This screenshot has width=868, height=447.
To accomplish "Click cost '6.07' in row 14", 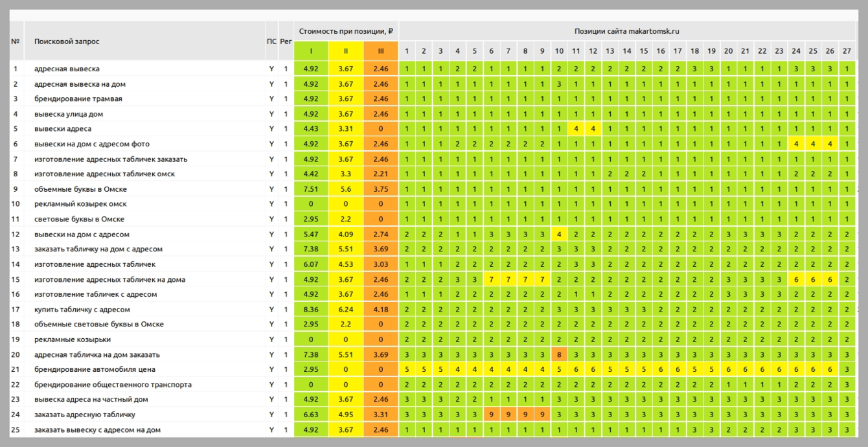I will (311, 264).
